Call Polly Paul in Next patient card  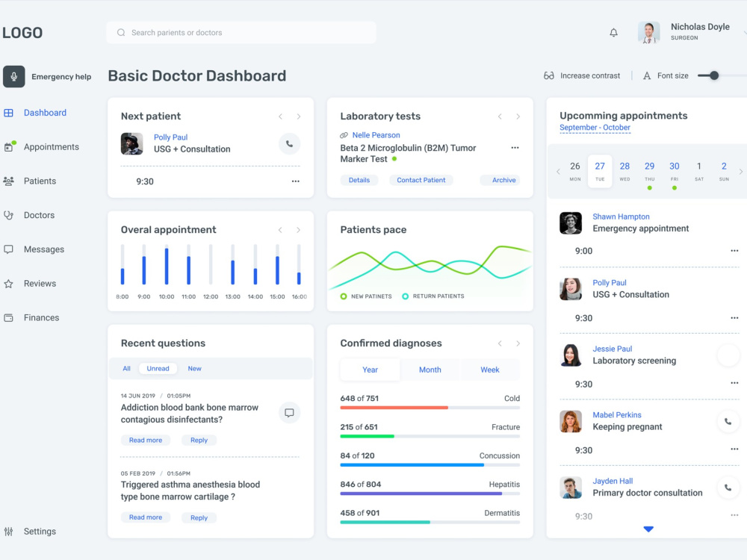(x=289, y=144)
